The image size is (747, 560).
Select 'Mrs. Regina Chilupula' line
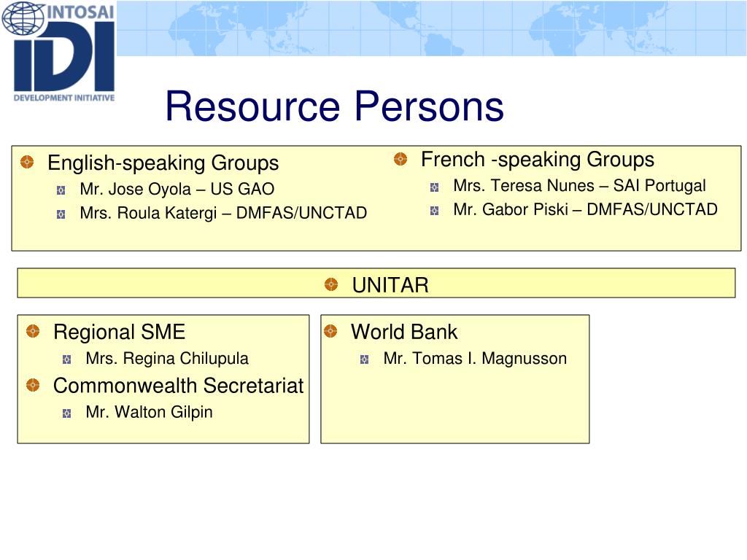[167, 359]
